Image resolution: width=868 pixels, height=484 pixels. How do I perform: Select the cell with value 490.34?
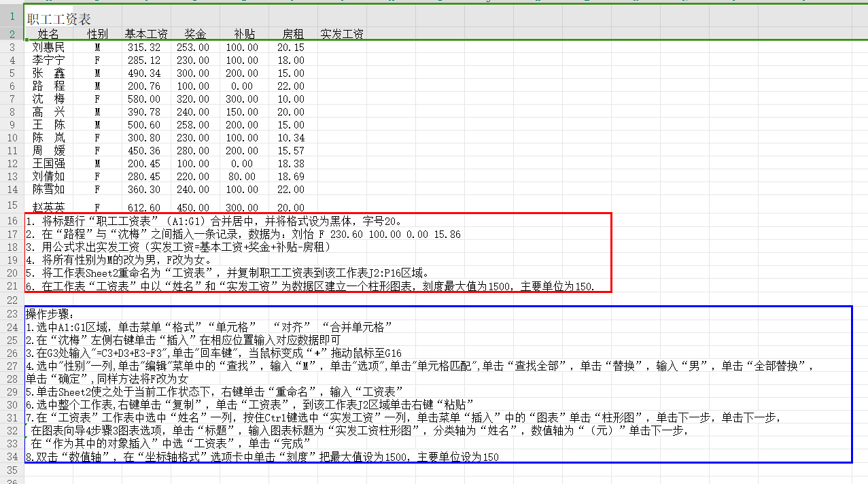[x=144, y=73]
